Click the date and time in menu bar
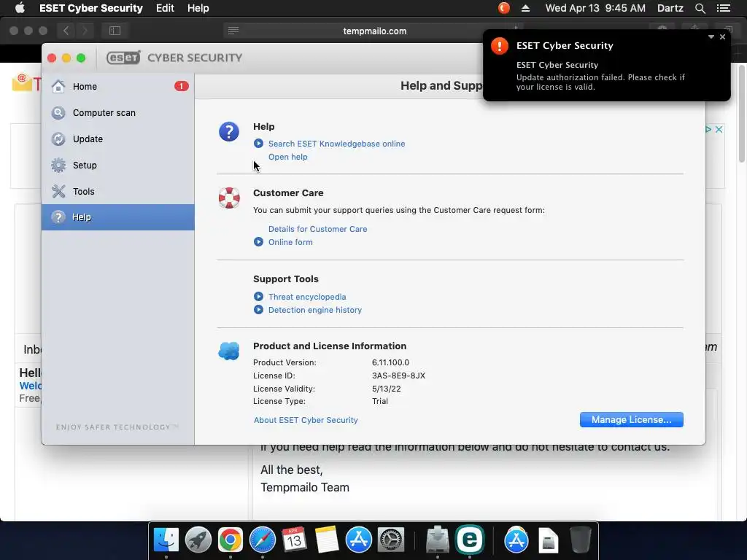Screen dimensions: 747x560 pos(595,8)
